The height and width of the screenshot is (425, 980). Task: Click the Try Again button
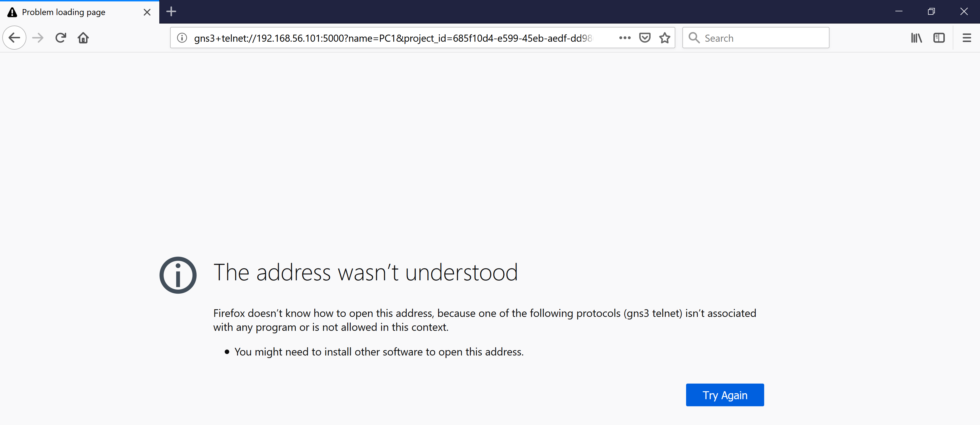point(724,395)
